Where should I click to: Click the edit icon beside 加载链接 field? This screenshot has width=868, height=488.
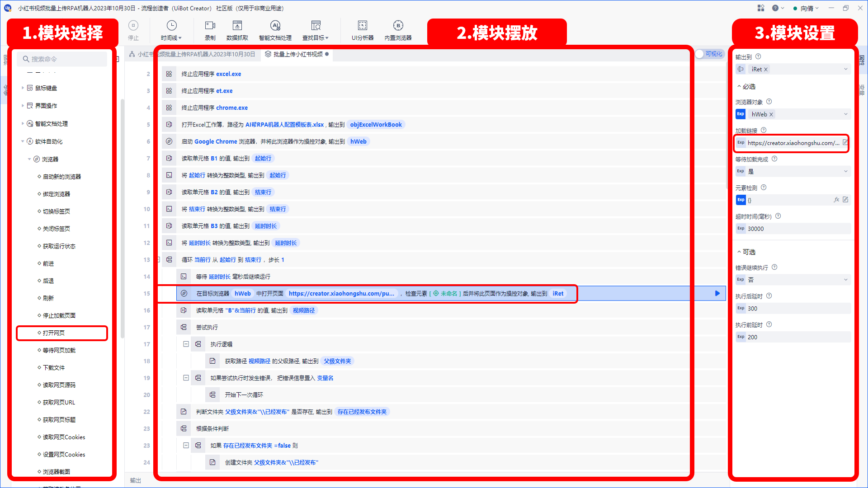845,142
